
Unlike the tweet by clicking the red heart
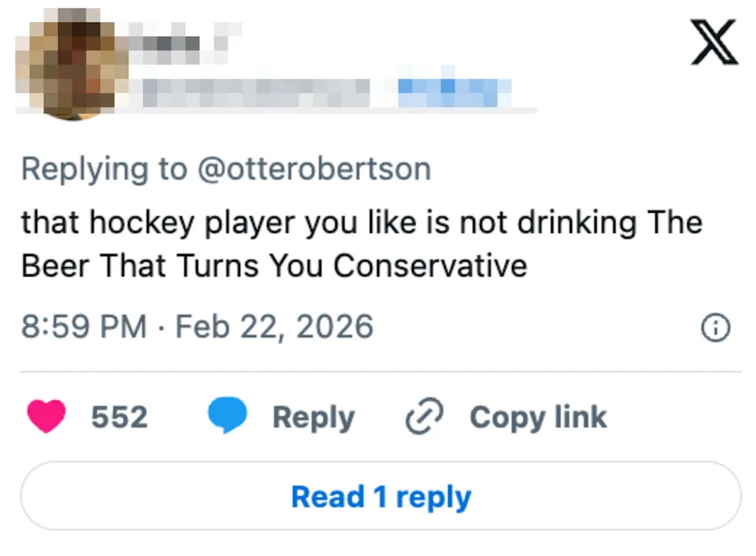(x=46, y=417)
